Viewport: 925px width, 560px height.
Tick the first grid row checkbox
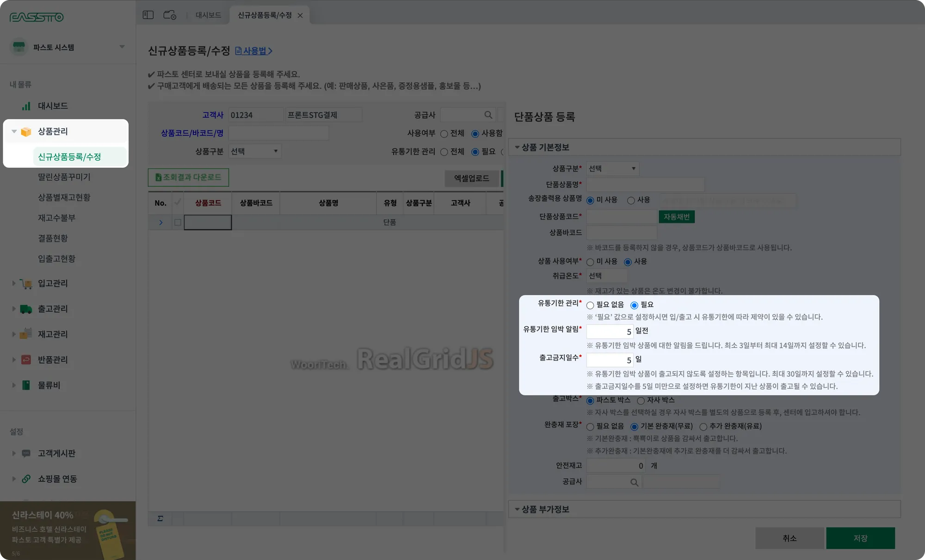178,222
